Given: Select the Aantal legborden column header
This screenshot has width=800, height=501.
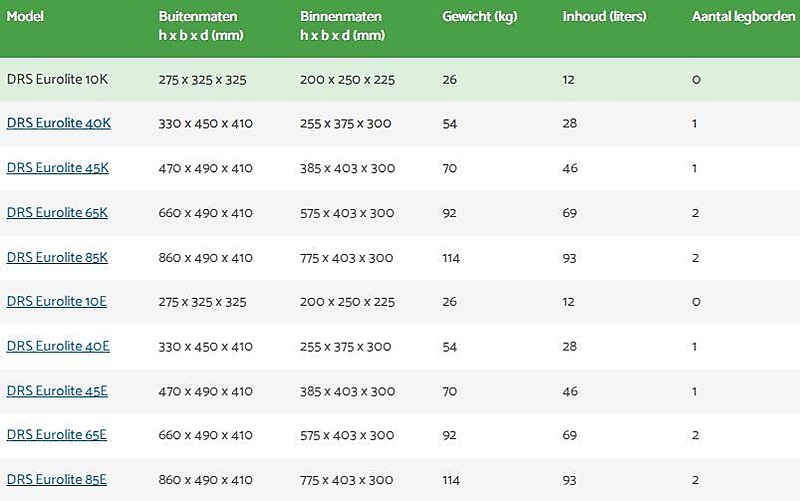Looking at the screenshot, I should tap(744, 17).
